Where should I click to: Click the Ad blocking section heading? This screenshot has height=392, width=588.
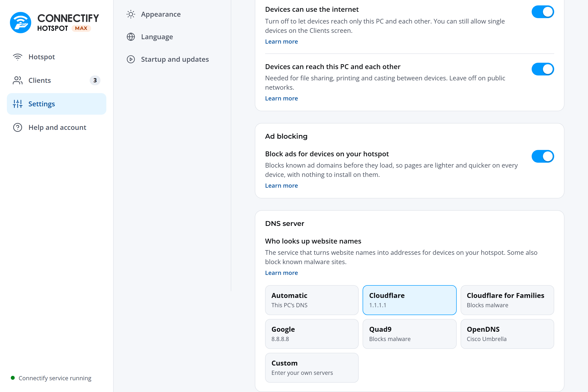click(x=286, y=136)
